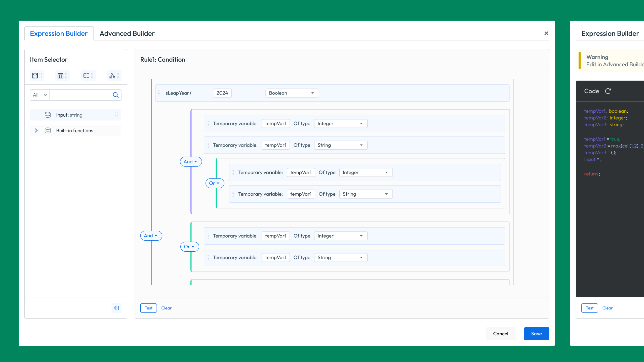Select the Input: string item

[x=69, y=115]
